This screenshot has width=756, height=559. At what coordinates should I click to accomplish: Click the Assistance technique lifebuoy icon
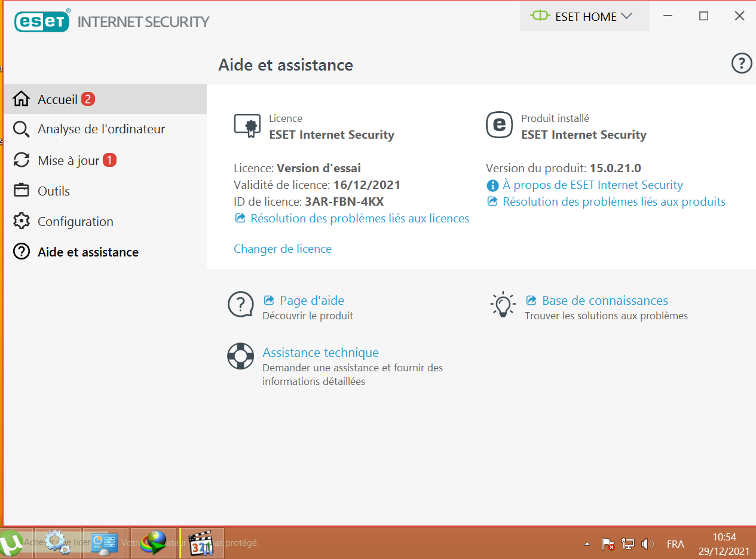pyautogui.click(x=241, y=356)
